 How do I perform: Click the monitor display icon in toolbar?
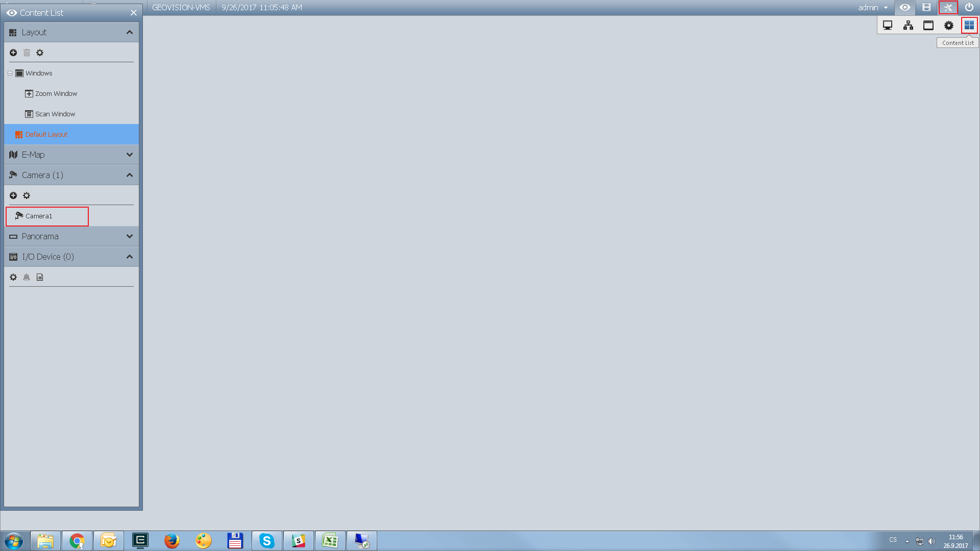tap(888, 25)
